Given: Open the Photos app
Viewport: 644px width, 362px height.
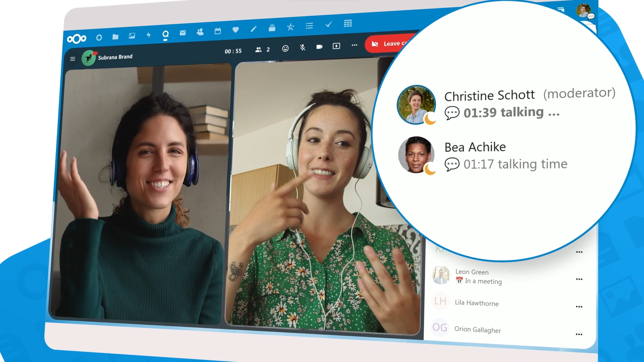Looking at the screenshot, I should (132, 36).
